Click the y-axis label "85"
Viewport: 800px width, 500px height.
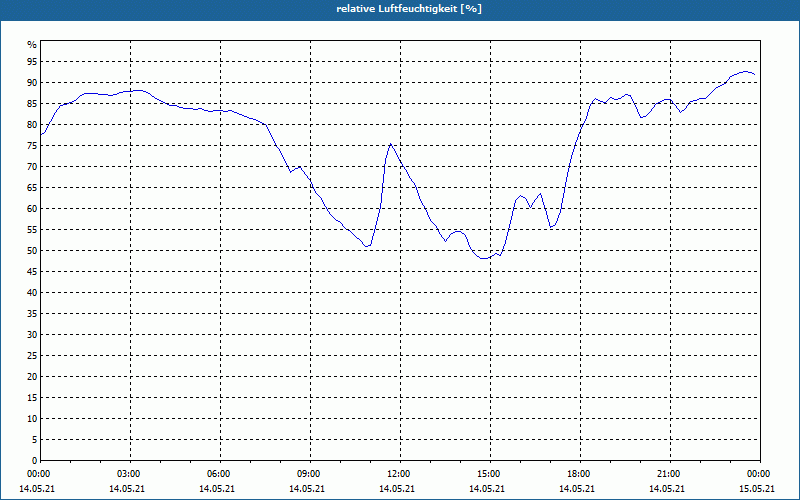click(32, 104)
